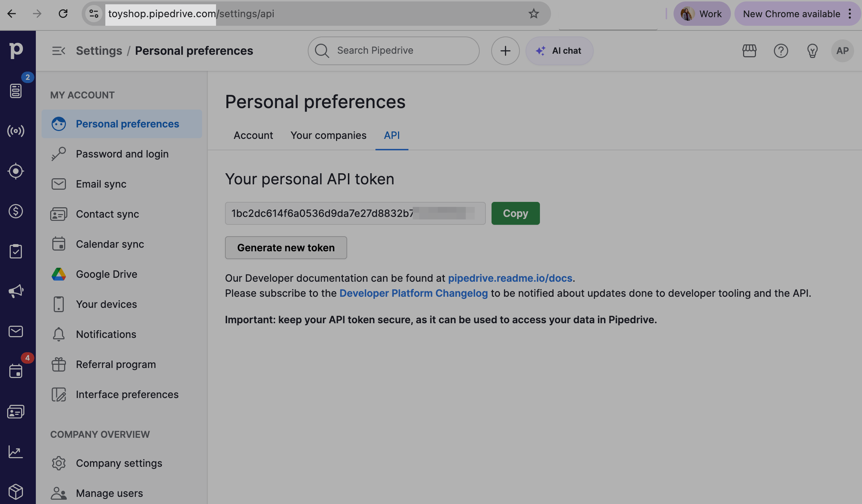Viewport: 862px width, 504px height.
Task: Open the Products box icon in the sidebar
Action: [16, 492]
